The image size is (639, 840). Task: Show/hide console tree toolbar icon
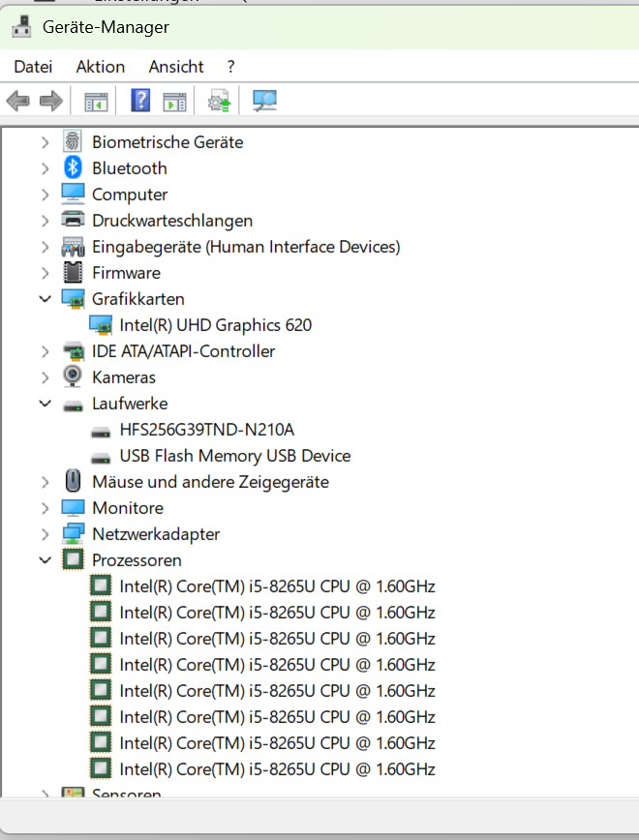[96, 102]
